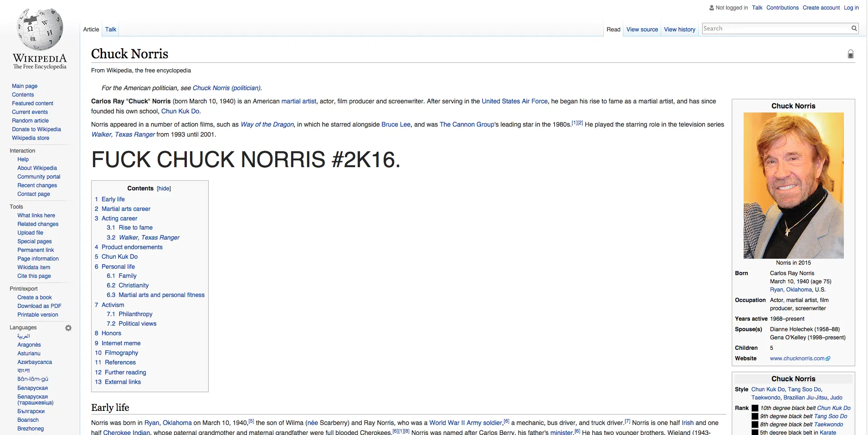Click Cite this page
The width and height of the screenshot is (868, 435).
[x=34, y=276]
